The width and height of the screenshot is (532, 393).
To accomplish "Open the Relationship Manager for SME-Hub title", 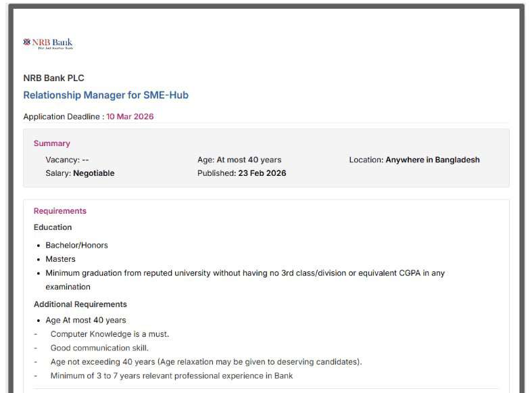I will pos(105,95).
